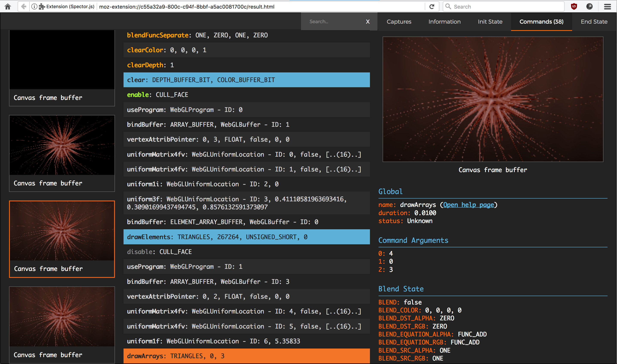This screenshot has width=617, height=364.
Task: Click the Global section heading
Action: coord(390,192)
